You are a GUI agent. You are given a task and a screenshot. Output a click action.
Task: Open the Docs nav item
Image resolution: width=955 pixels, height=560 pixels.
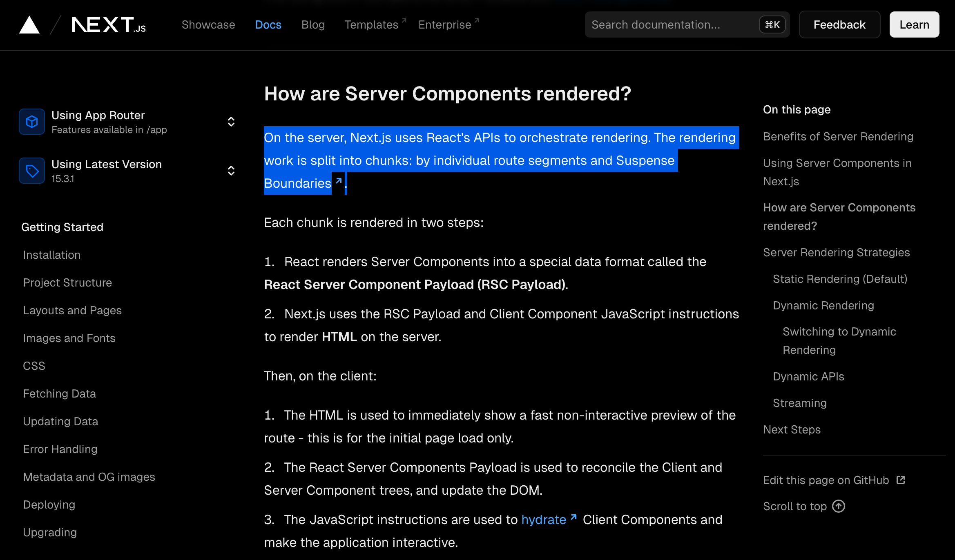(x=268, y=24)
